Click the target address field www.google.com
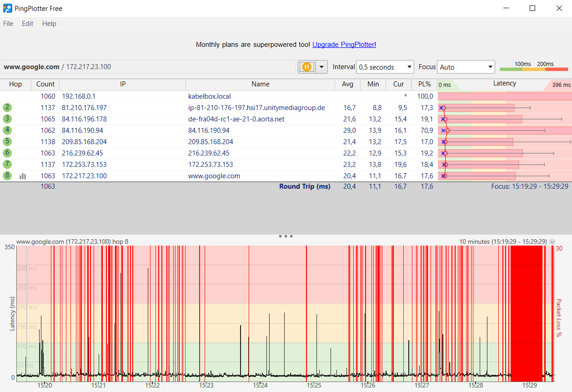Image resolution: width=572 pixels, height=392 pixels. tap(149, 67)
